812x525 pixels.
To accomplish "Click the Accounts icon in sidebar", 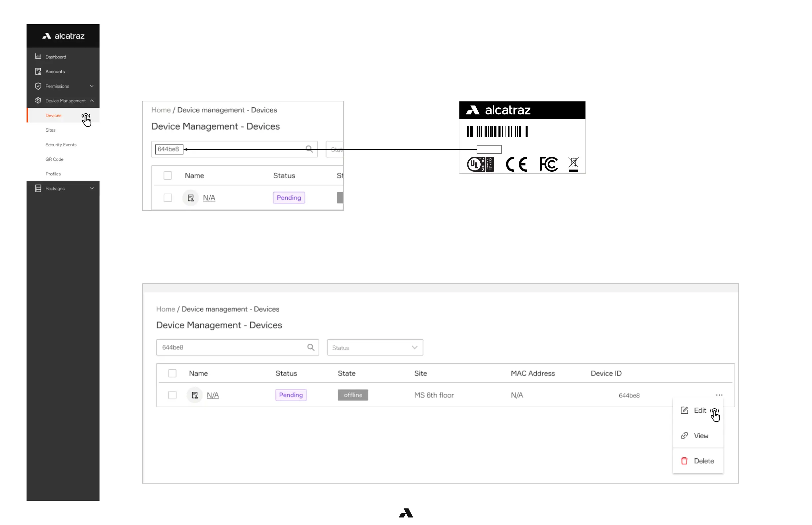I will [38, 71].
